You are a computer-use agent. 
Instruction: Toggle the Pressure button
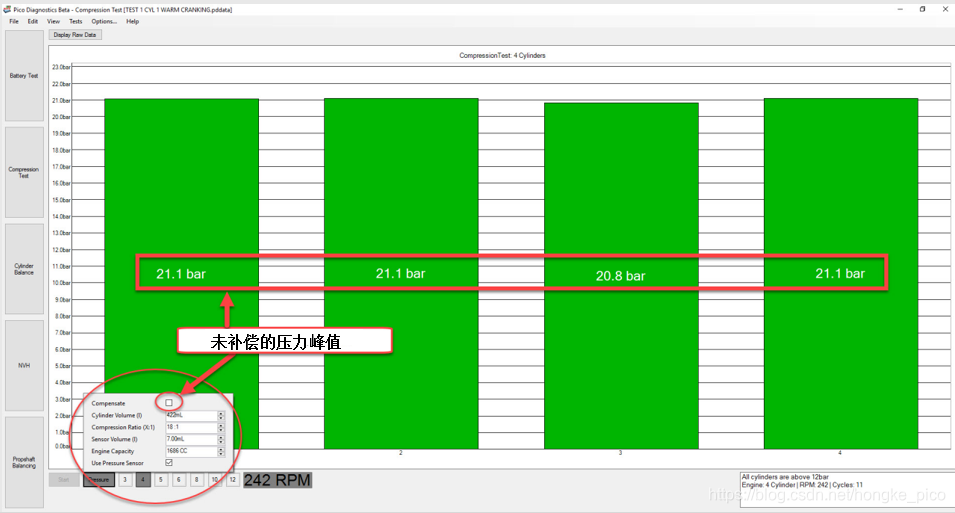click(x=99, y=479)
